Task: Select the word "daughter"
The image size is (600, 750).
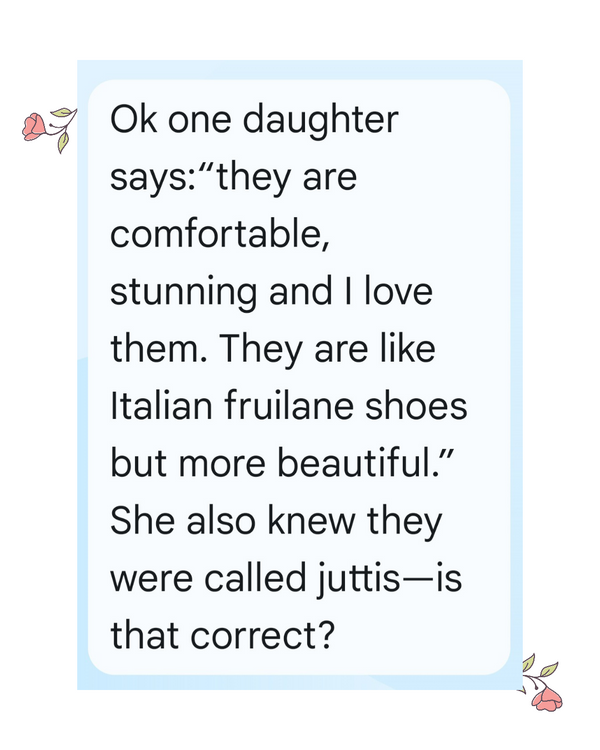Action: click(321, 119)
